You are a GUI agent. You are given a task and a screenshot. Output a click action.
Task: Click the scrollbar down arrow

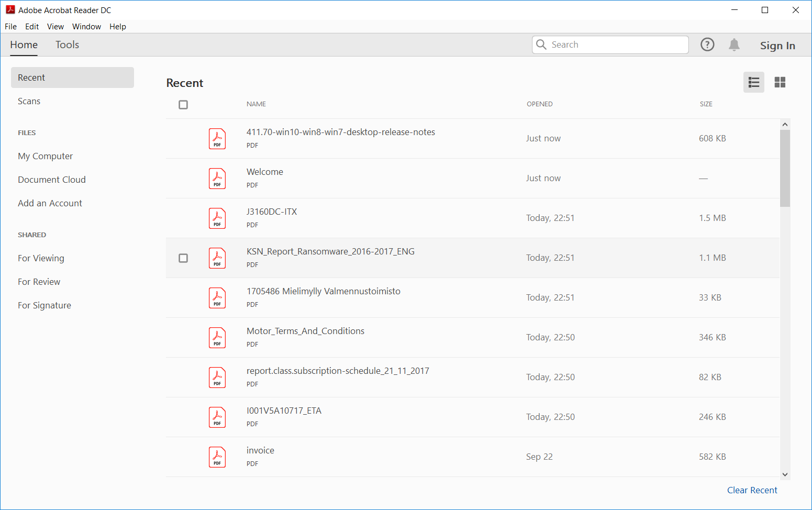(785, 474)
